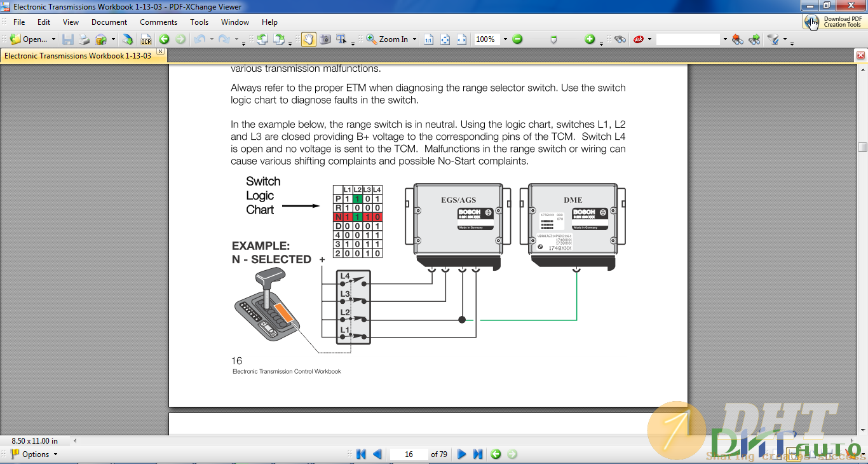Viewport: 868px width, 464px height.
Task: Click green minus zoom out button
Action: click(517, 39)
